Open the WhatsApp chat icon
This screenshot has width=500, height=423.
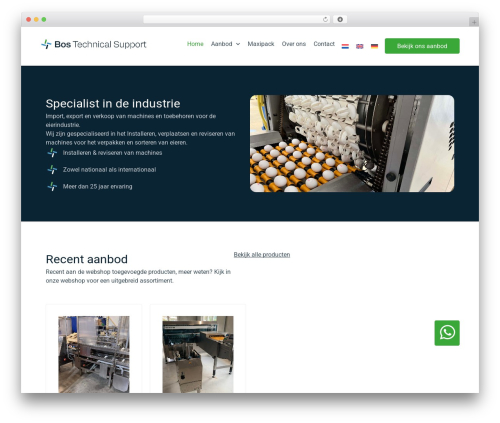coord(447,333)
